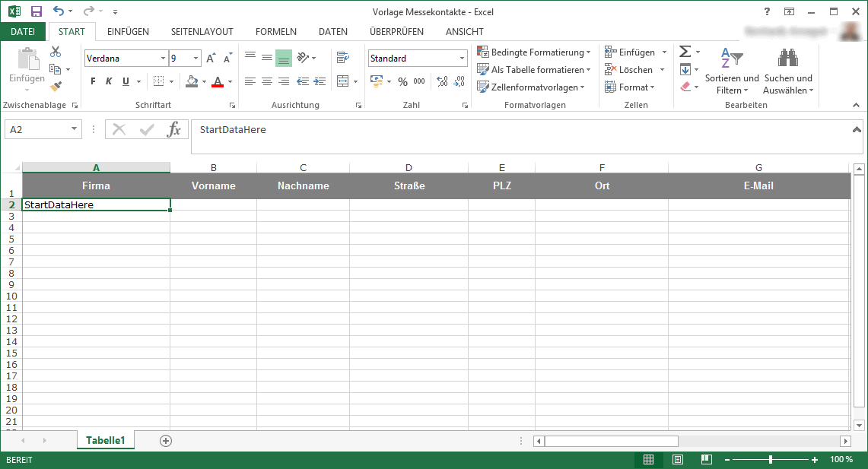Toggle bold formatting (F)

[x=92, y=81]
